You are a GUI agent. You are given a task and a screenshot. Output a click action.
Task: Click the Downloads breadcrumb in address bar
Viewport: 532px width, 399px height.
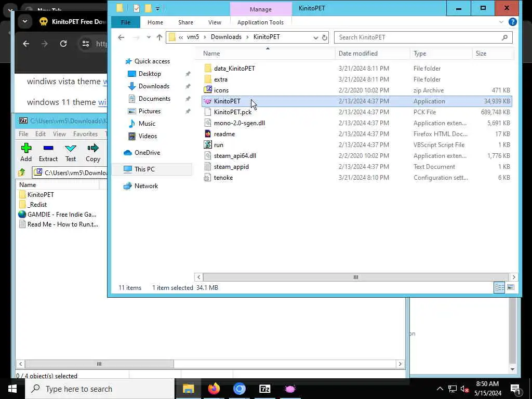coord(226,37)
